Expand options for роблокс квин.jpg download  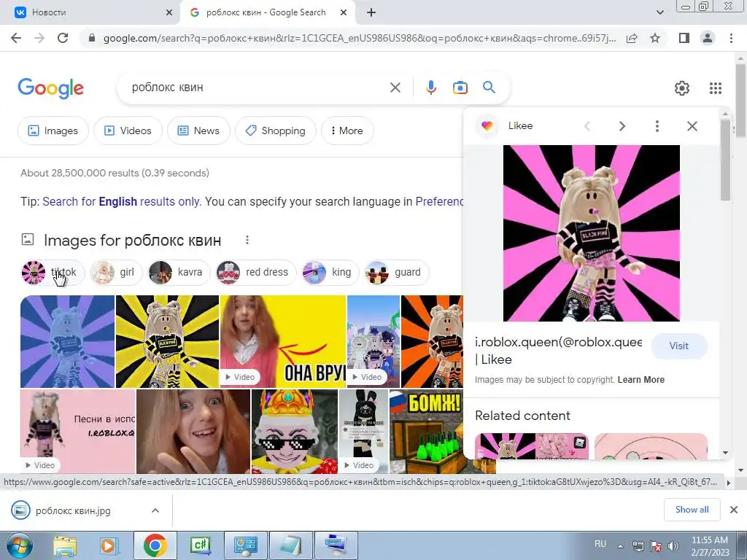[x=155, y=510]
